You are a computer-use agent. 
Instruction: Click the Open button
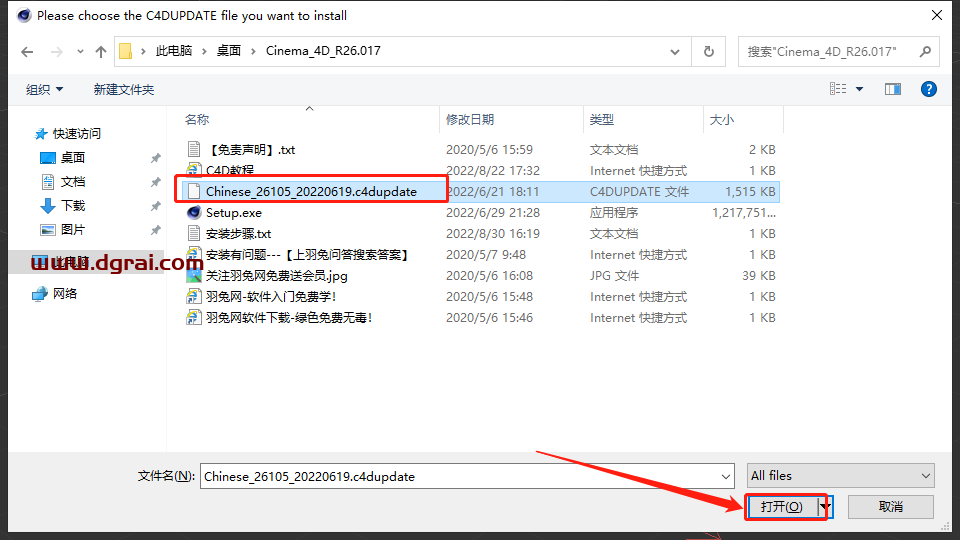click(781, 506)
